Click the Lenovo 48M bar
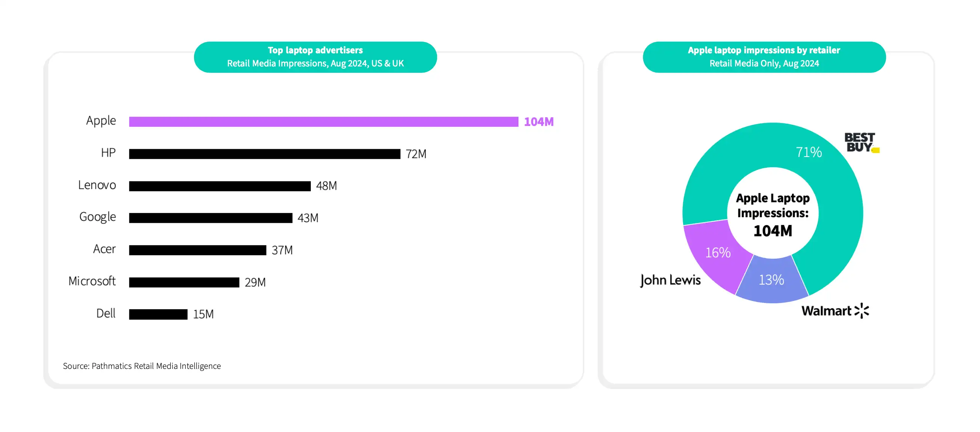This screenshot has width=980, height=432. (x=219, y=186)
